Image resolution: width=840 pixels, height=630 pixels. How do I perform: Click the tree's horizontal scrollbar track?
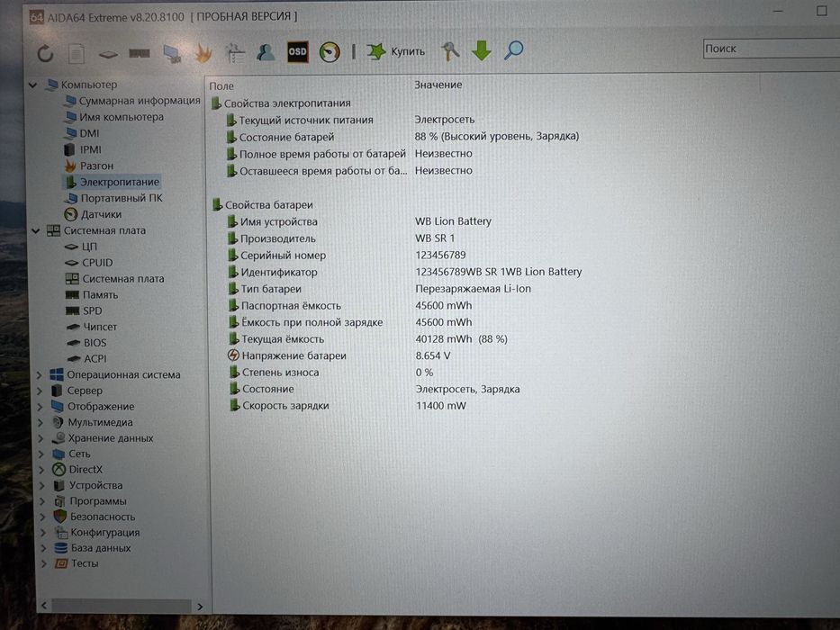122,606
